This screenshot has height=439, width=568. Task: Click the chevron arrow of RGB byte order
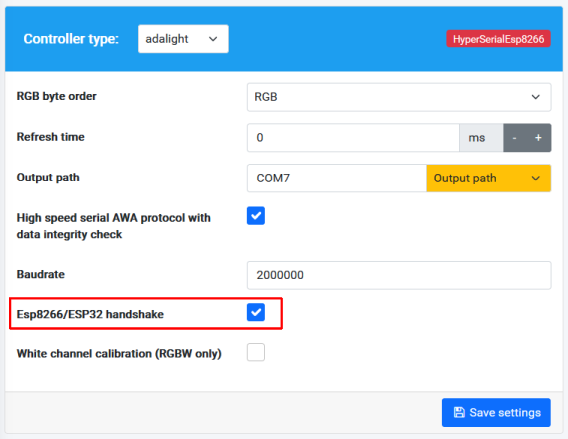coord(535,97)
